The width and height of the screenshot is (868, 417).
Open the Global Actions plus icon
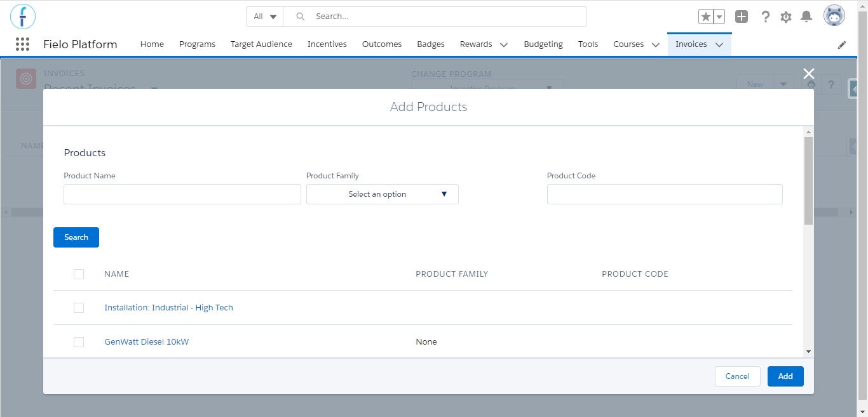[x=742, y=17]
